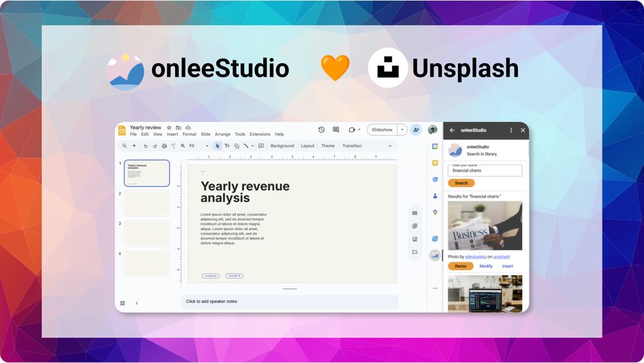
Task: Select the Shape tool
Action: tap(236, 146)
